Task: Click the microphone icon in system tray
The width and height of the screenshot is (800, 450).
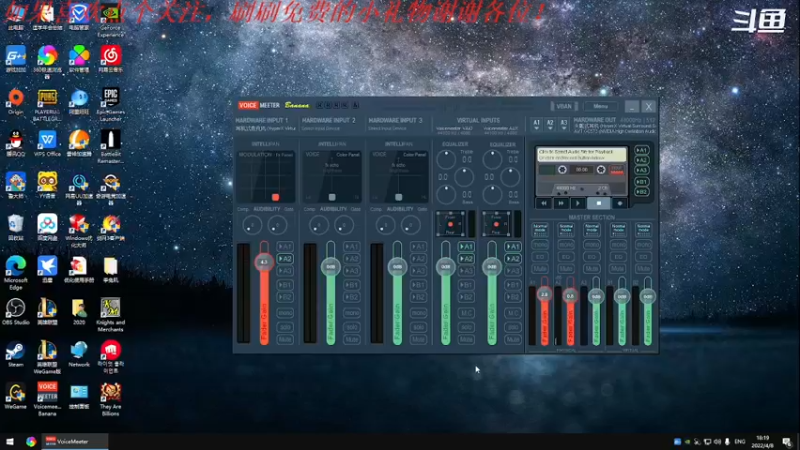Action: [x=727, y=441]
